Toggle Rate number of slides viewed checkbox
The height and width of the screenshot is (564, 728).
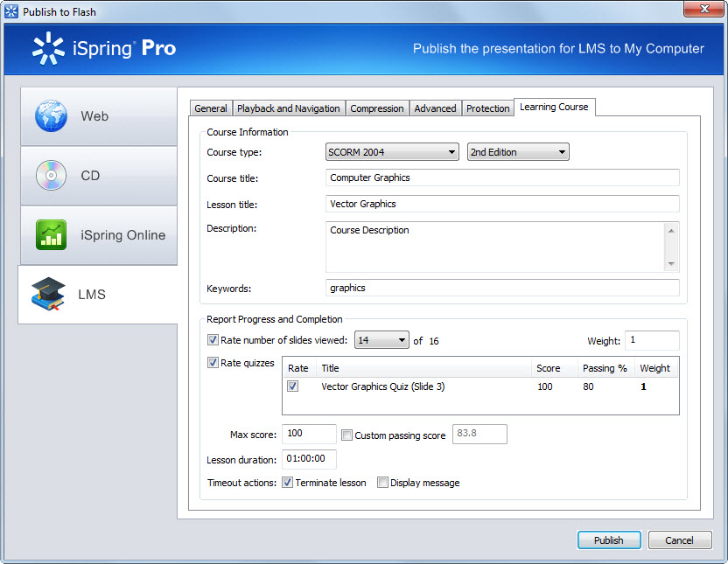(x=213, y=340)
